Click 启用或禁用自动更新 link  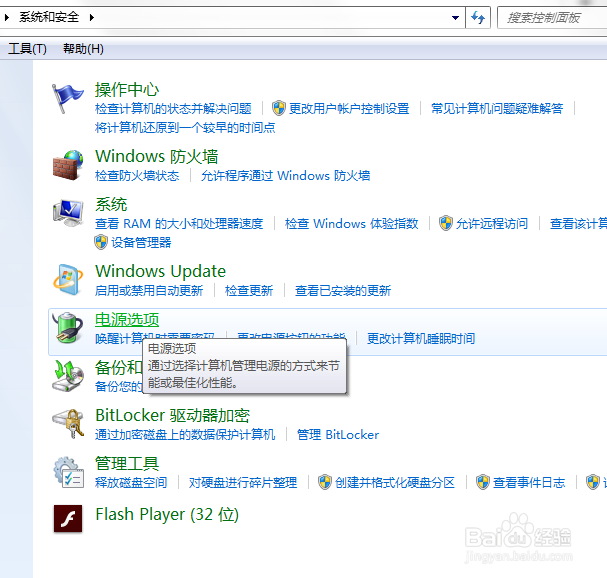pos(149,290)
